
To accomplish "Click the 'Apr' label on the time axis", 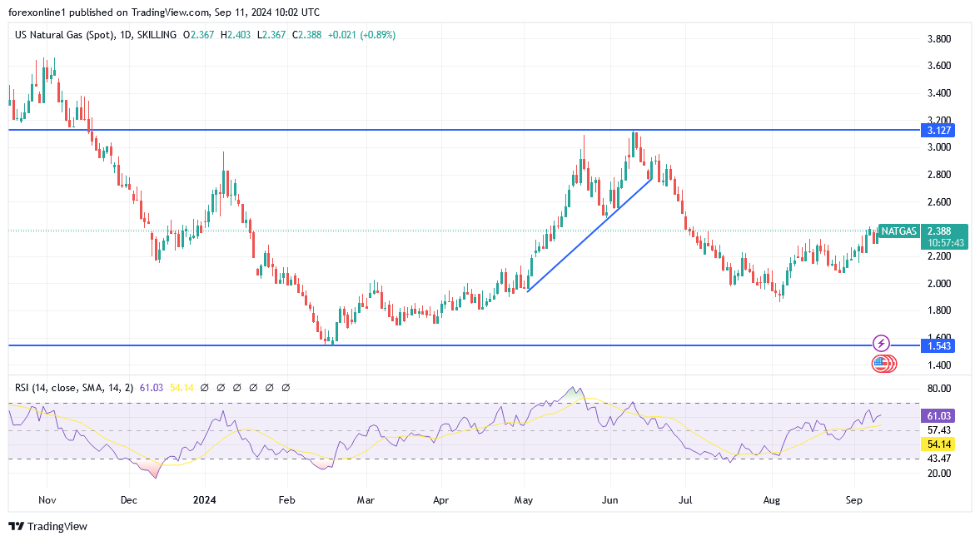I will tap(441, 499).
